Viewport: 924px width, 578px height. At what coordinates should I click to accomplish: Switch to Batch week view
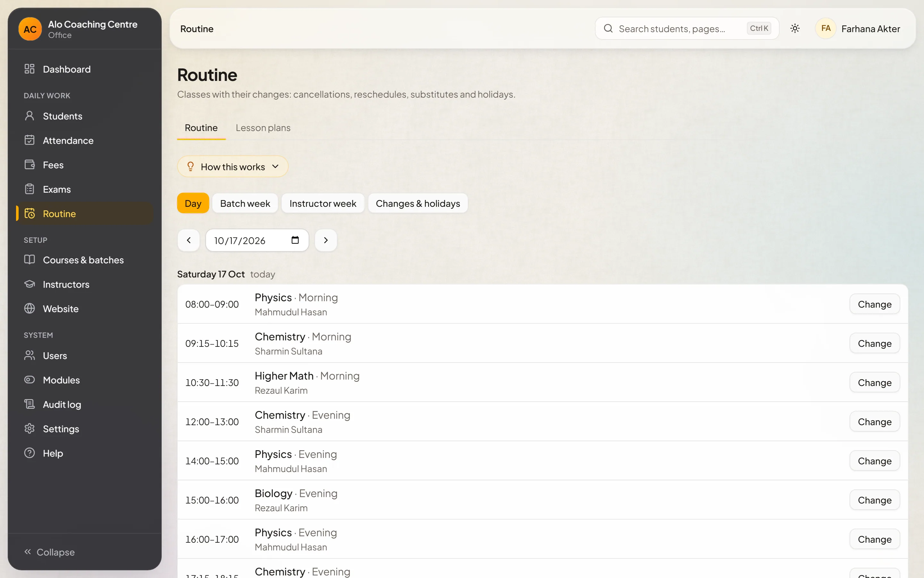(245, 203)
